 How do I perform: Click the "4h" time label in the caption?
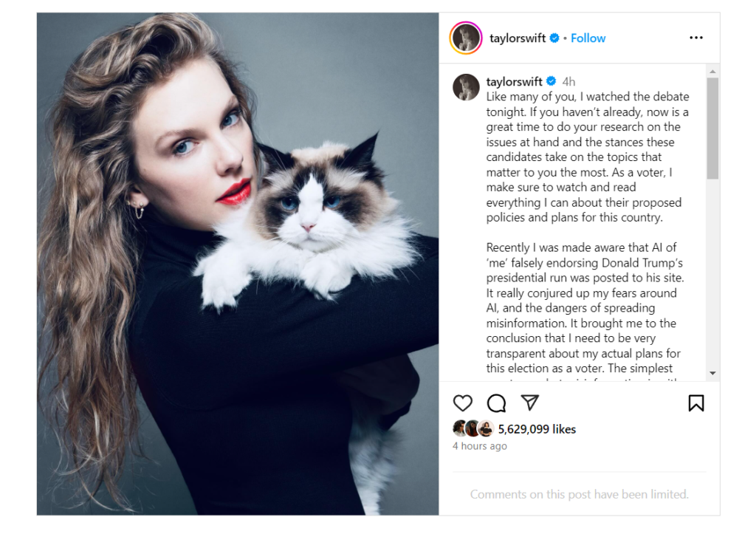pos(568,81)
